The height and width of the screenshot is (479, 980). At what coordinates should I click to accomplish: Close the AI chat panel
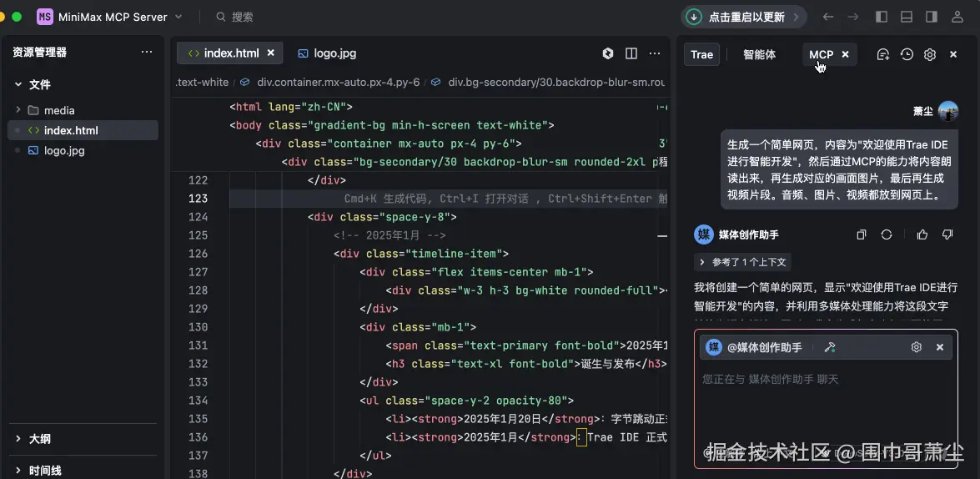954,54
